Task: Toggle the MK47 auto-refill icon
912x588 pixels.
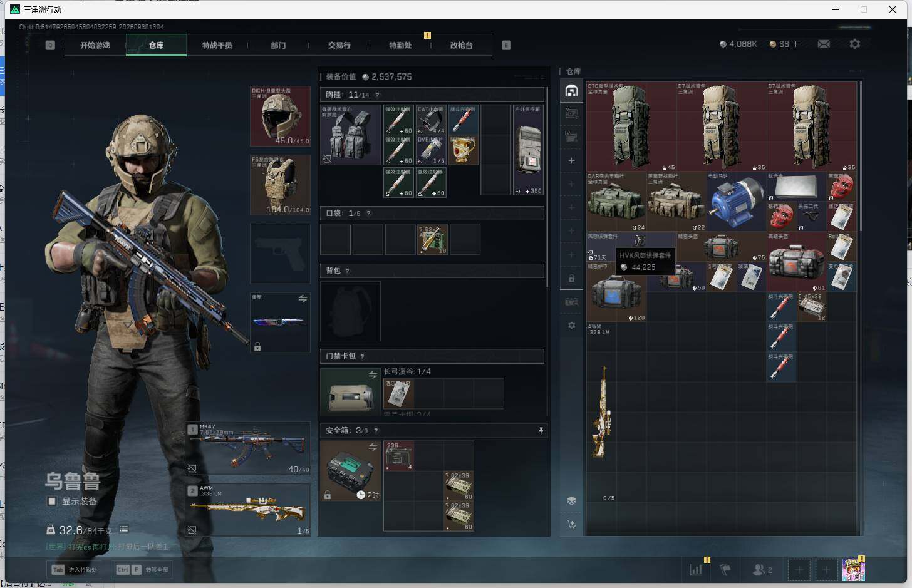Action: [x=192, y=468]
